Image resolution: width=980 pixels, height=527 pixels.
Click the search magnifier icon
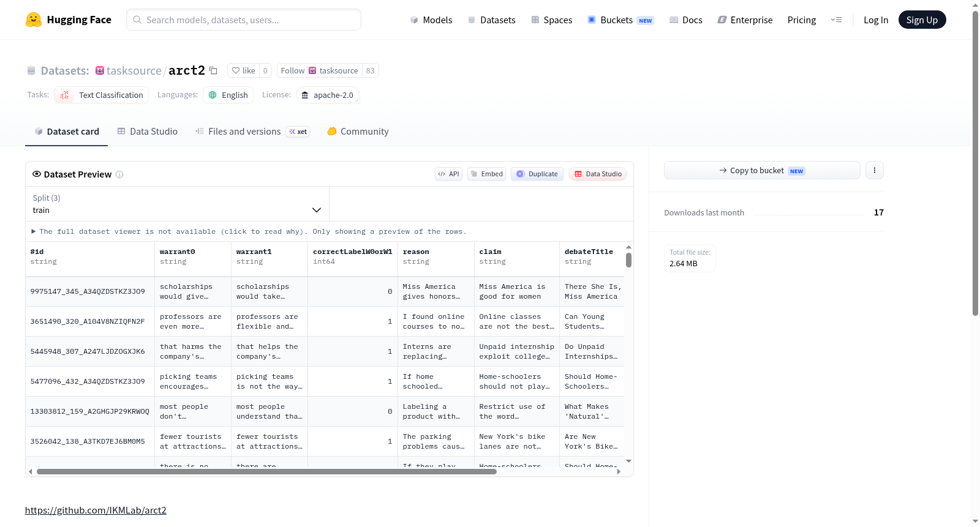tap(137, 20)
